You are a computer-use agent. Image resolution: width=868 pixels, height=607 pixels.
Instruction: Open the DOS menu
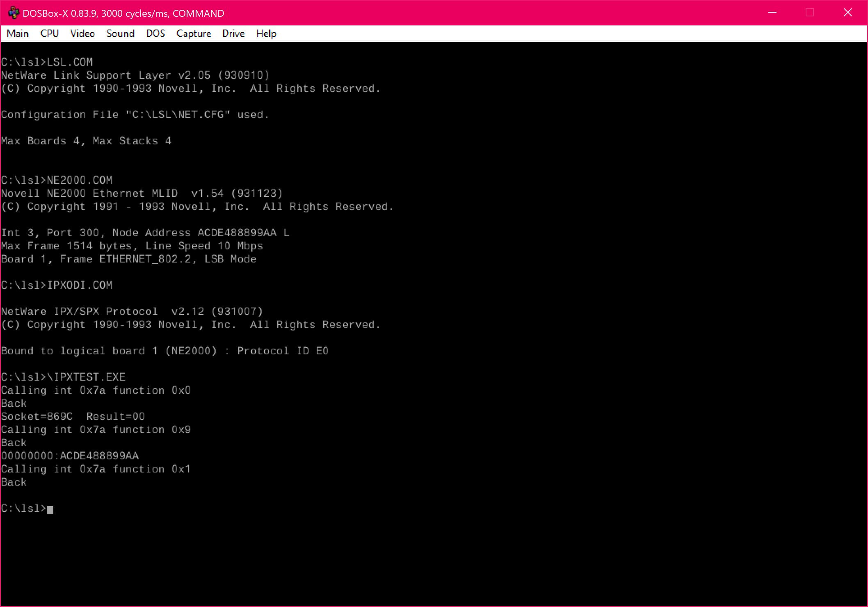point(155,33)
